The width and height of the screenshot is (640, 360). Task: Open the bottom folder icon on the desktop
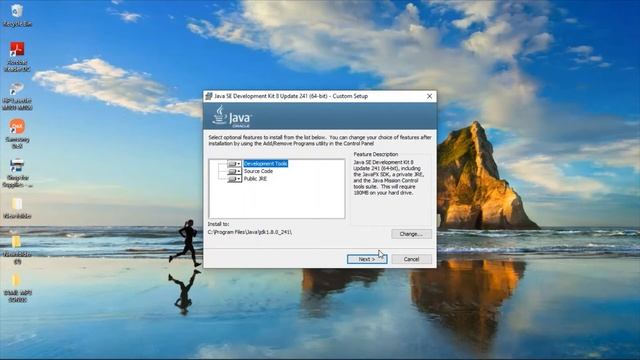(17, 288)
